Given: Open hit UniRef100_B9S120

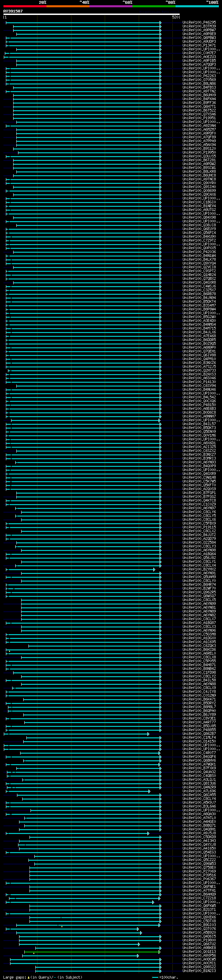Looking at the screenshot, I should pos(199,149).
